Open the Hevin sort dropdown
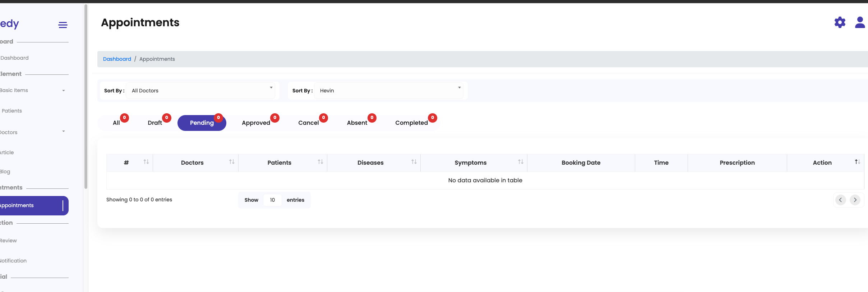The height and width of the screenshot is (292, 868). click(389, 91)
